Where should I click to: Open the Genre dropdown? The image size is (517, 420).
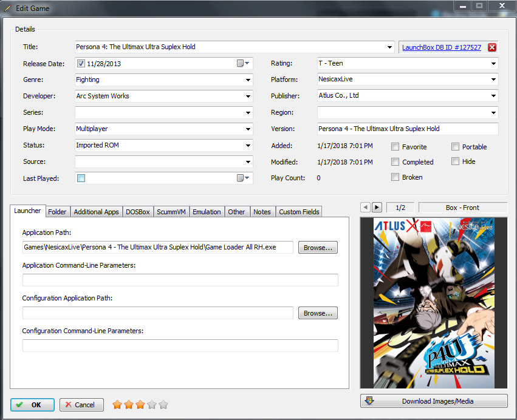pos(248,80)
